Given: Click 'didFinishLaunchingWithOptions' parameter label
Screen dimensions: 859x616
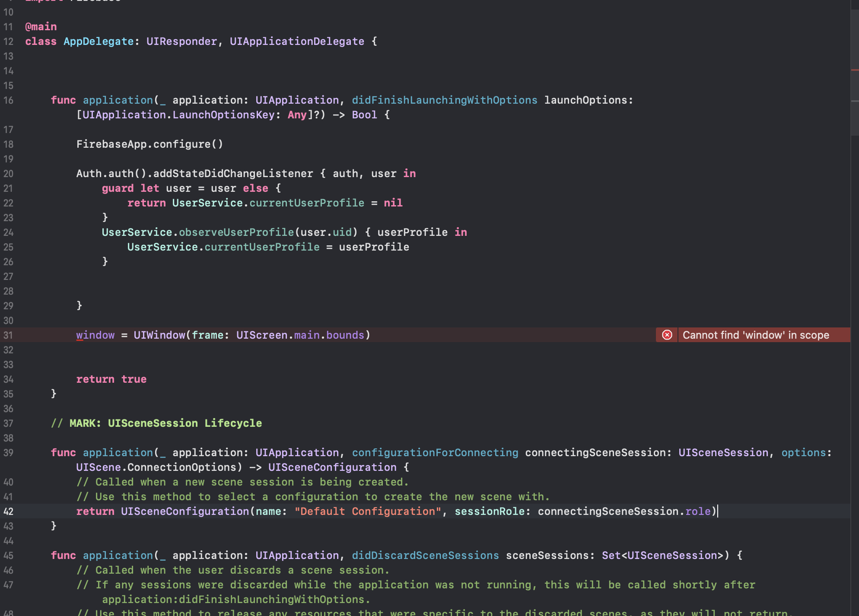Looking at the screenshot, I should tap(444, 100).
